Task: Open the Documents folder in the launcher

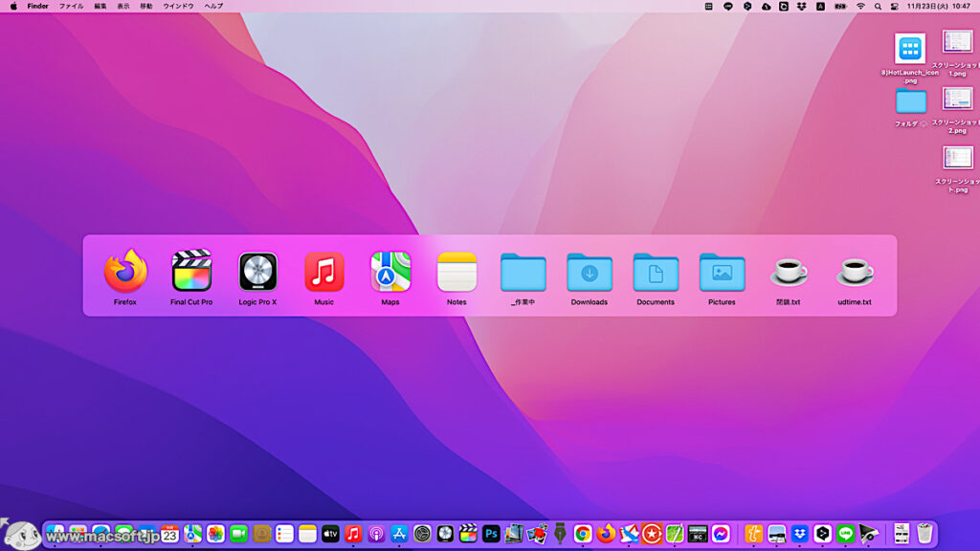Action: pyautogui.click(x=656, y=273)
